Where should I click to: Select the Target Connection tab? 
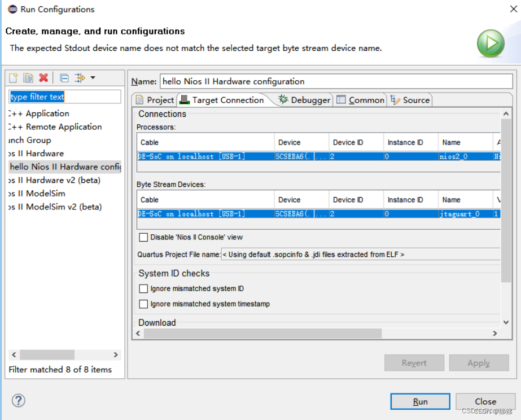pyautogui.click(x=222, y=100)
